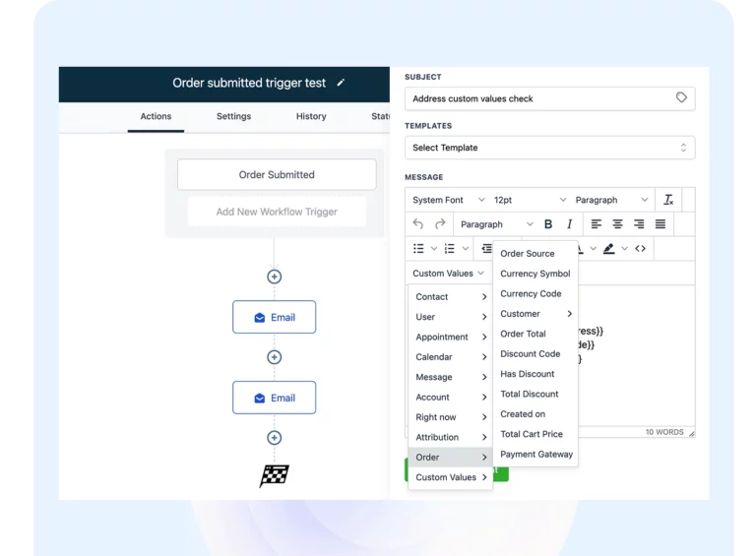This screenshot has height=556, width=756.
Task: Choose Order Total from submenu
Action: (x=535, y=334)
